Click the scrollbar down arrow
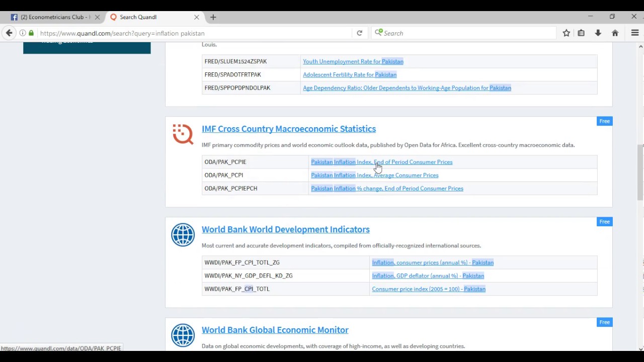This screenshot has width=644, height=362. pos(640,348)
